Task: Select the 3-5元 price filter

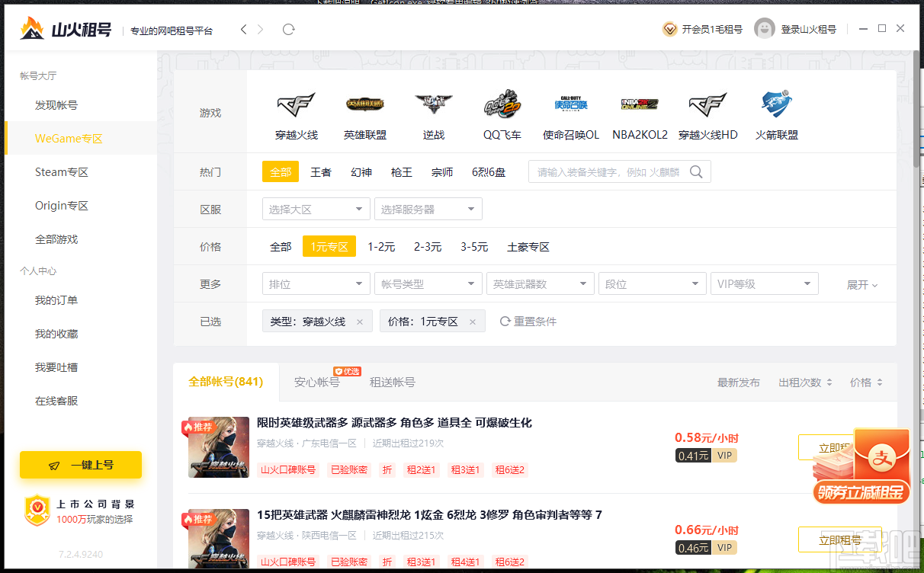Action: click(x=474, y=247)
